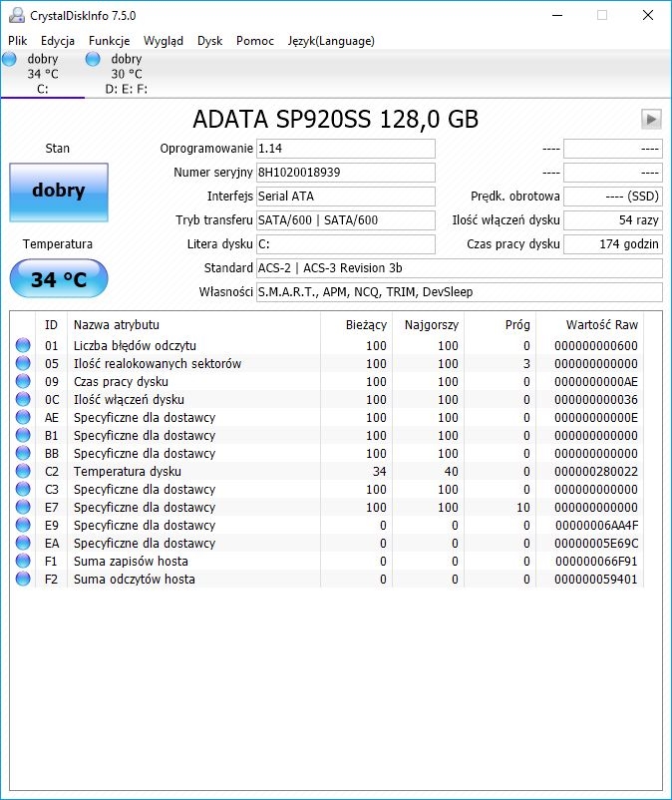The width and height of the screenshot is (672, 800).
Task: Click the Oprogramowanie field with 1.14
Action: tap(346, 149)
